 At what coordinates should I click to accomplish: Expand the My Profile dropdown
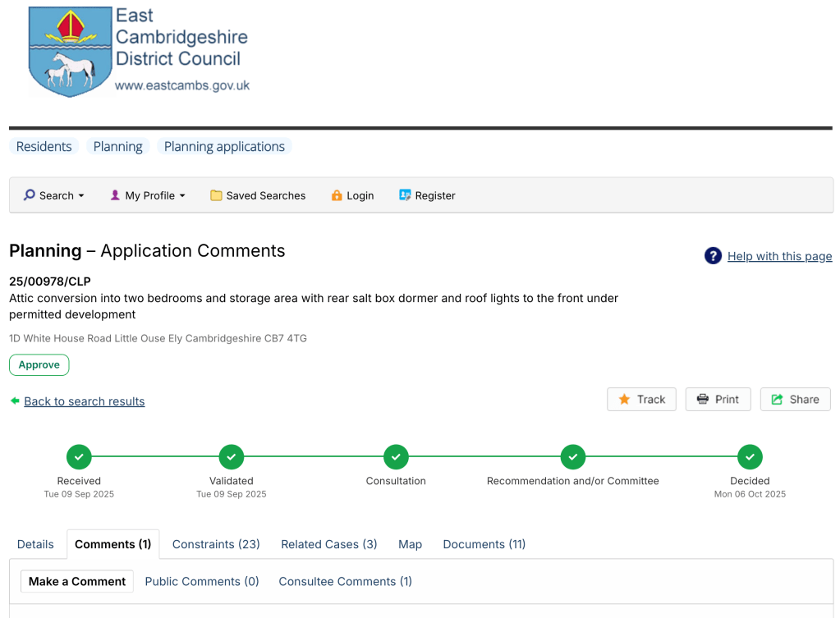(148, 195)
